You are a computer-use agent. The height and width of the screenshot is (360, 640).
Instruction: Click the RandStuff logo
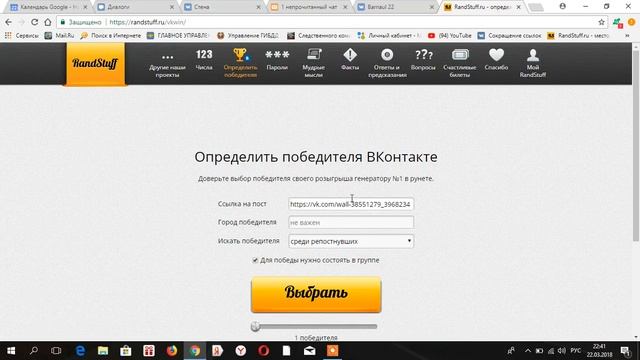[96, 64]
